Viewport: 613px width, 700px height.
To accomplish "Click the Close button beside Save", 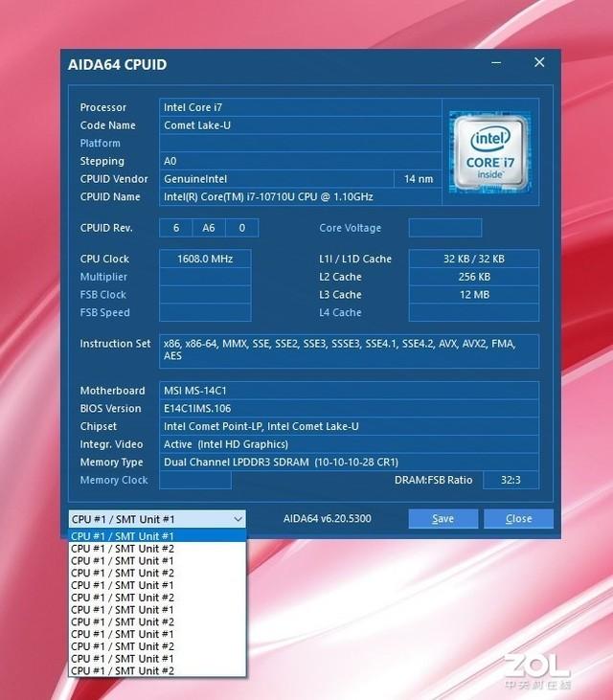I will pyautogui.click(x=518, y=519).
